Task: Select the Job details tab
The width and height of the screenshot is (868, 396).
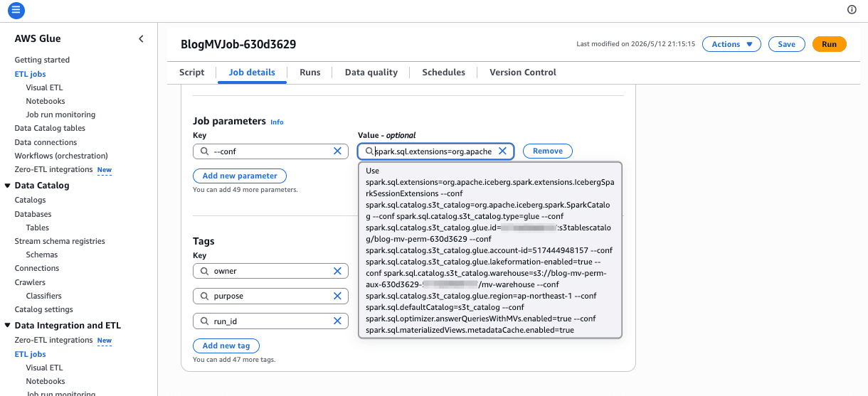Action: click(x=252, y=72)
